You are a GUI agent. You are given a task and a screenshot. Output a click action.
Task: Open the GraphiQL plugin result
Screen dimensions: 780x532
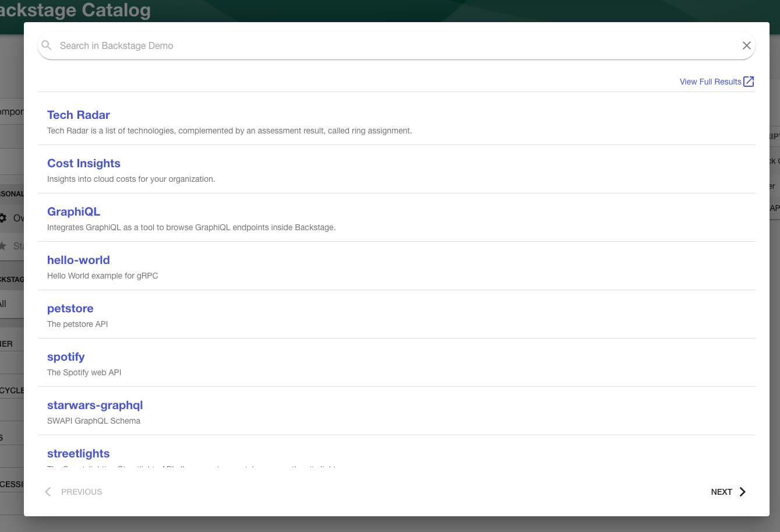pos(73,212)
